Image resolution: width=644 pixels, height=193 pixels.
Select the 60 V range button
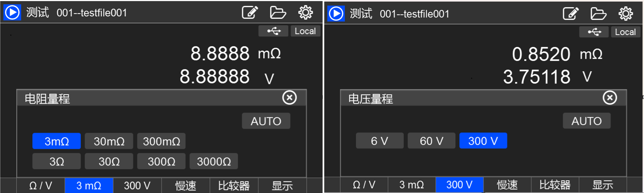click(x=431, y=141)
